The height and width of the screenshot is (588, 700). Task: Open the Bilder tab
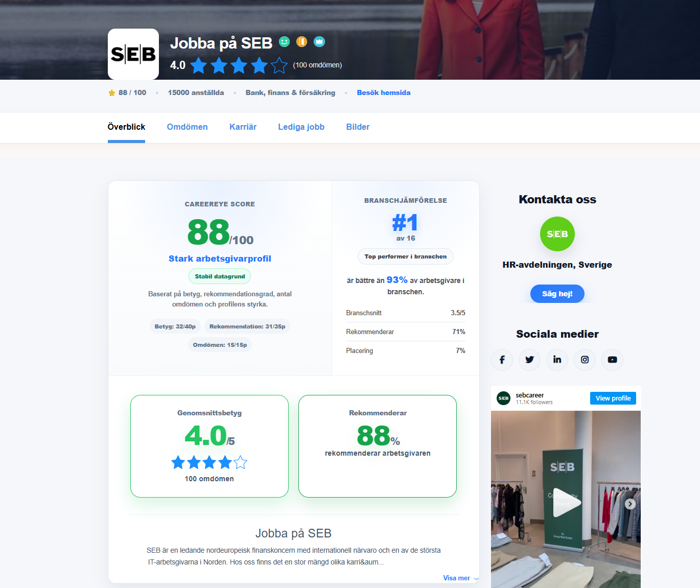[x=358, y=127]
